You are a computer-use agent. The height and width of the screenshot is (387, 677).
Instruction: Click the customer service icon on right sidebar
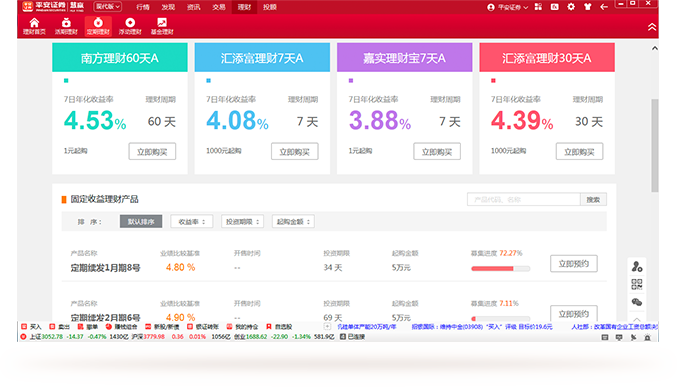[x=637, y=266]
